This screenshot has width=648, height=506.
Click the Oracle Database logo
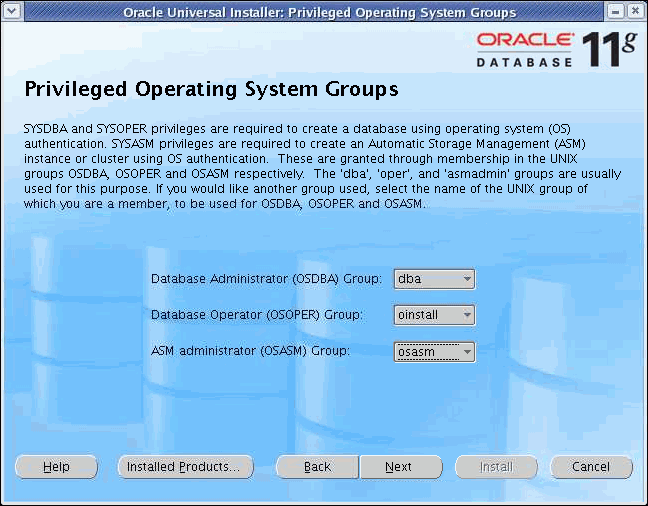[524, 50]
